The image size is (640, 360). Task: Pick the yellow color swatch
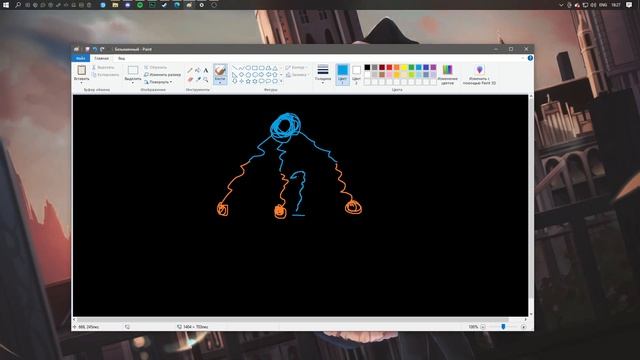404,67
